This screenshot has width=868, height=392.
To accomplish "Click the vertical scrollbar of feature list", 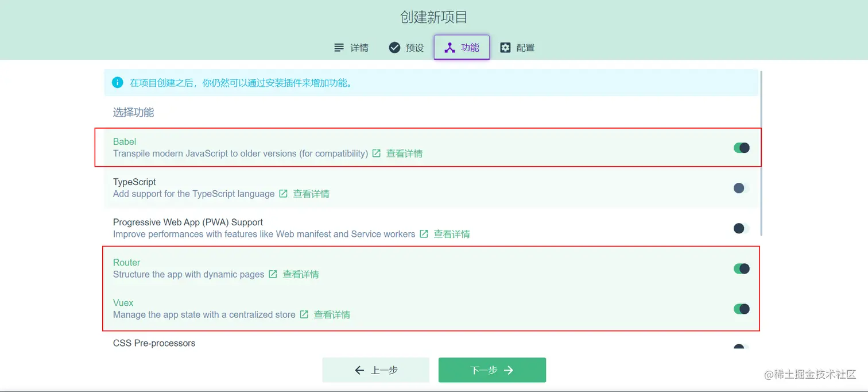I will pos(761,152).
